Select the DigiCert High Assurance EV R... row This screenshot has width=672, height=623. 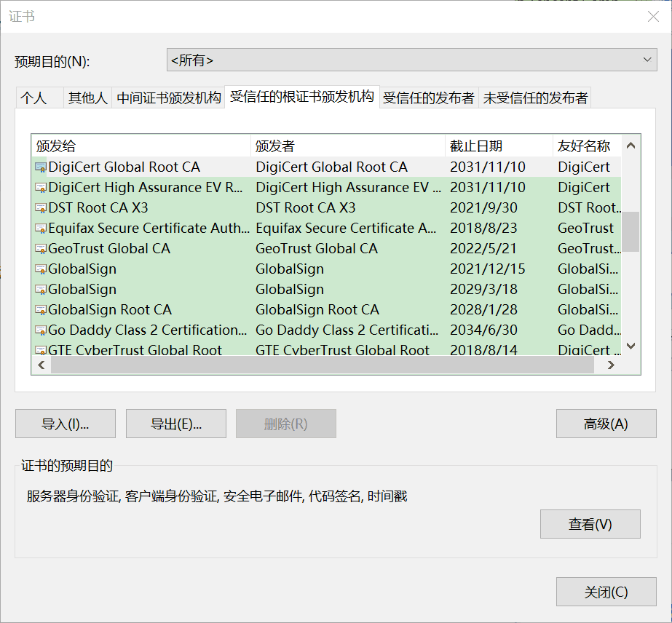pyautogui.click(x=327, y=188)
